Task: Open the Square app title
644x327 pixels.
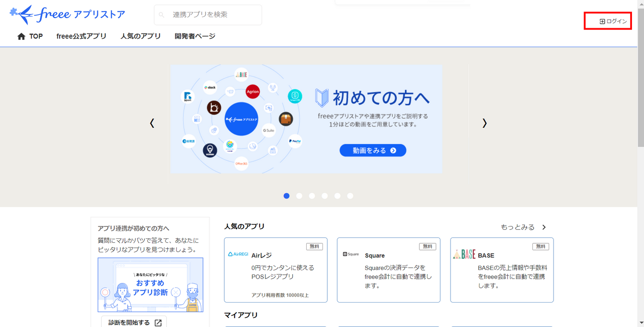Action: (x=375, y=256)
